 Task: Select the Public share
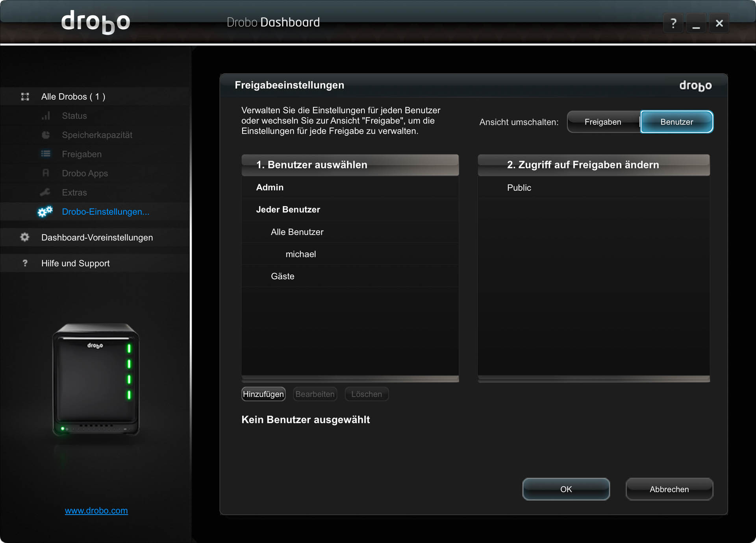tap(594, 188)
